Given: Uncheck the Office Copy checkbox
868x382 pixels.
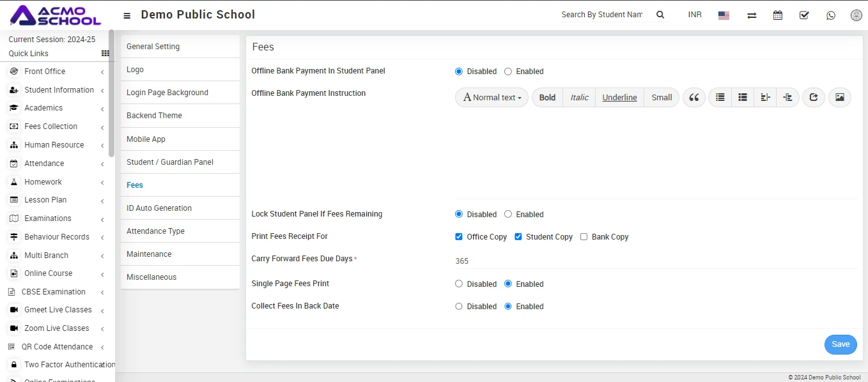Looking at the screenshot, I should click(459, 237).
